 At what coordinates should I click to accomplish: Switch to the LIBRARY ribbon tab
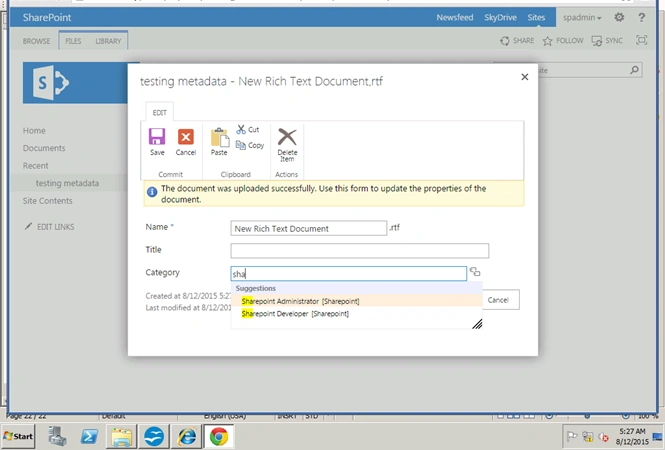(108, 41)
